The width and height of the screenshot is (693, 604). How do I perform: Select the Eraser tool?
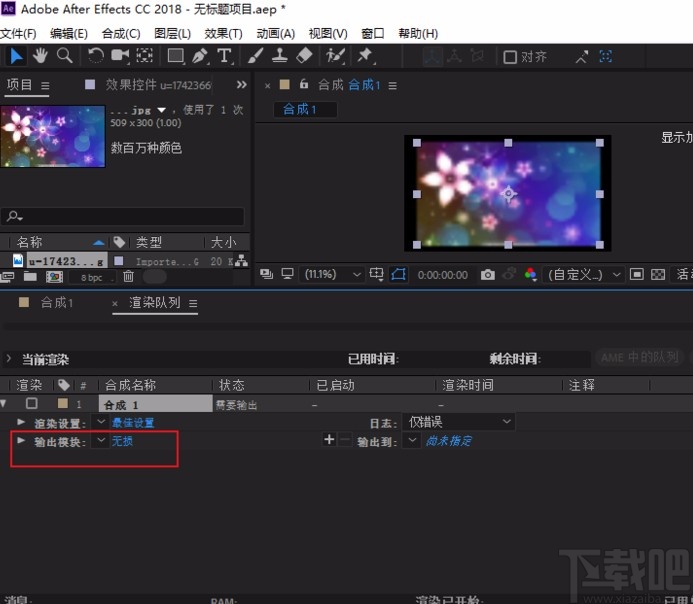(x=304, y=56)
